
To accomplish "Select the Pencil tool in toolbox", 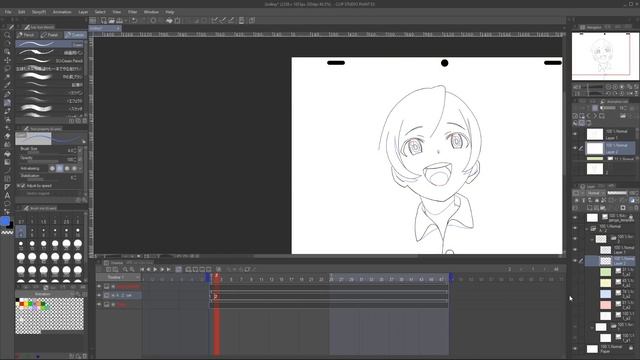I will 7,102.
